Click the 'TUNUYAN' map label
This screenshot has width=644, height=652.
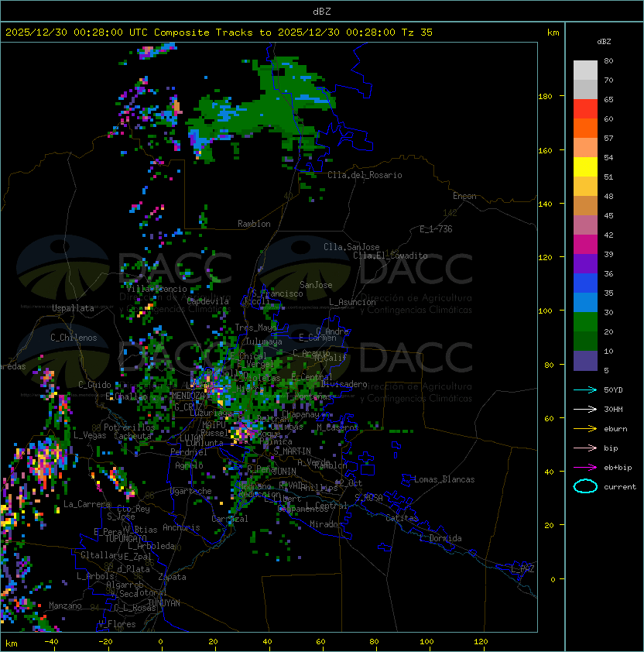tap(164, 603)
